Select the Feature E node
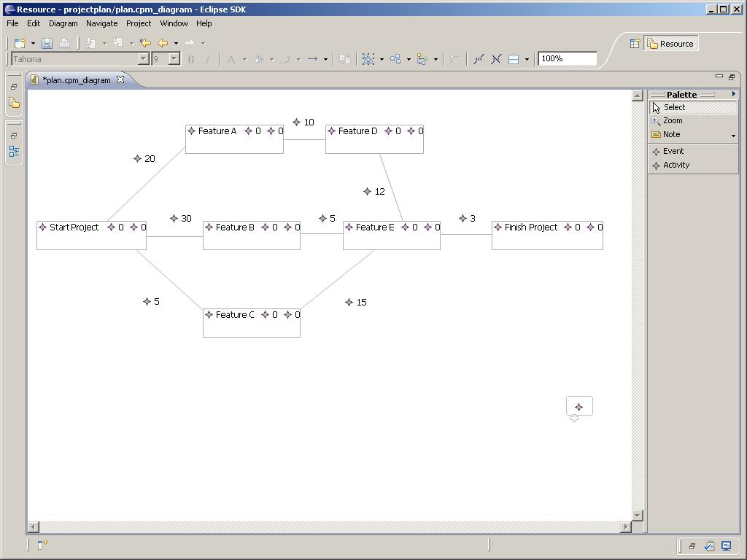The height and width of the screenshot is (560, 747). click(x=392, y=236)
